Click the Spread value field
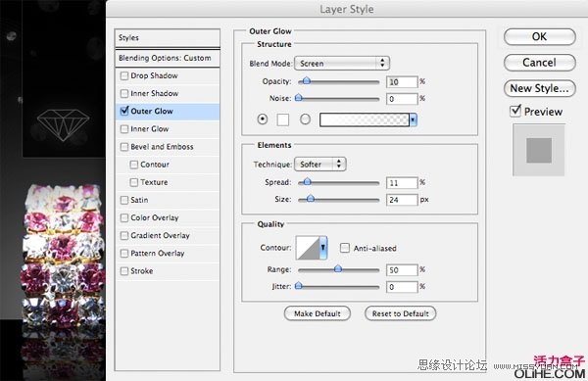 click(x=402, y=183)
